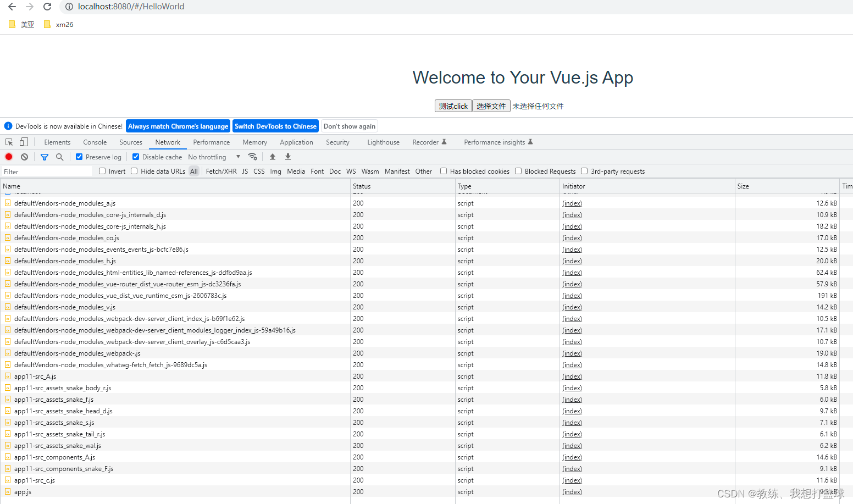Switch to the Elements tab

click(57, 142)
